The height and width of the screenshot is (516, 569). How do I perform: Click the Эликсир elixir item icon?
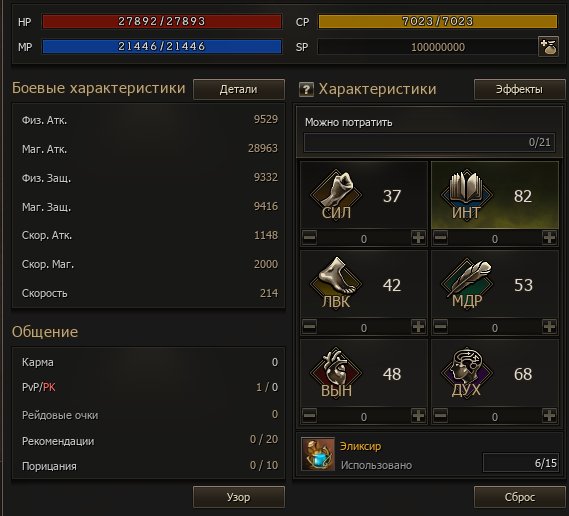pyautogui.click(x=318, y=454)
